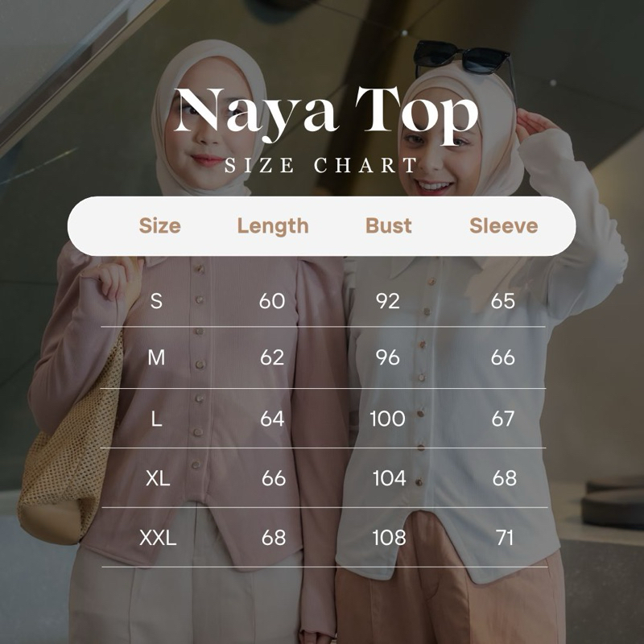
Task: Select the XXL size row label
Action: tap(158, 538)
